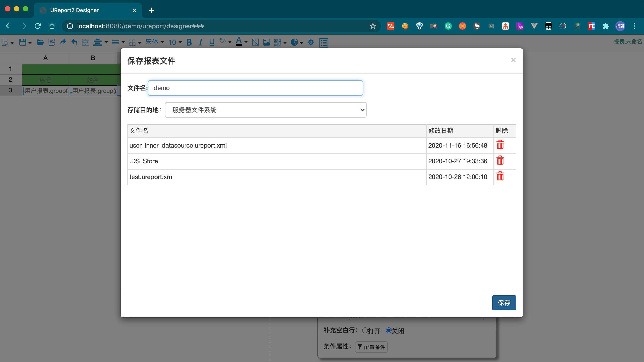Image resolution: width=644 pixels, height=362 pixels.
Task: Click the italic formatting icon
Action: pyautogui.click(x=200, y=42)
